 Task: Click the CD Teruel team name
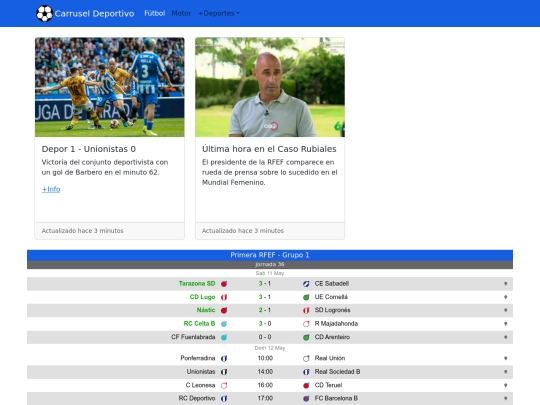328,385
